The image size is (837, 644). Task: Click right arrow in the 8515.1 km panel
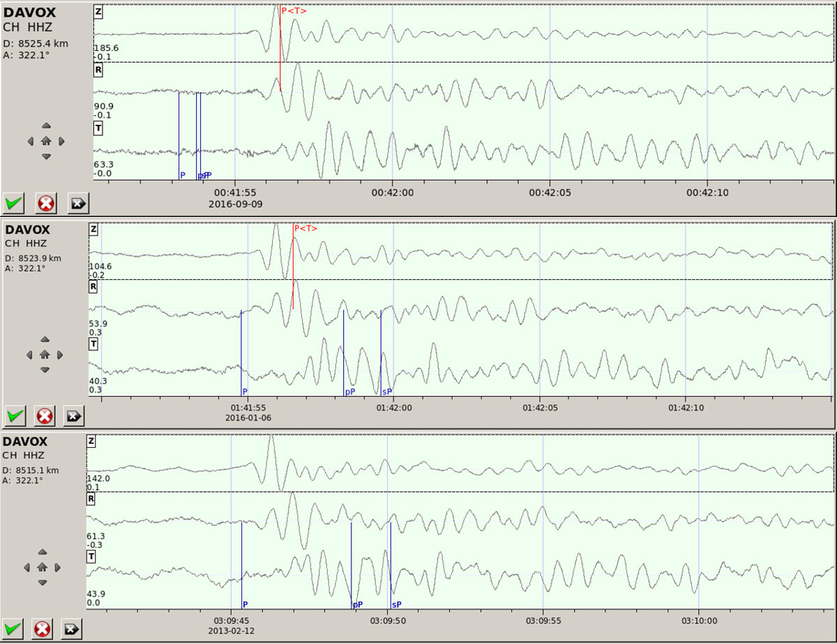coord(57,567)
